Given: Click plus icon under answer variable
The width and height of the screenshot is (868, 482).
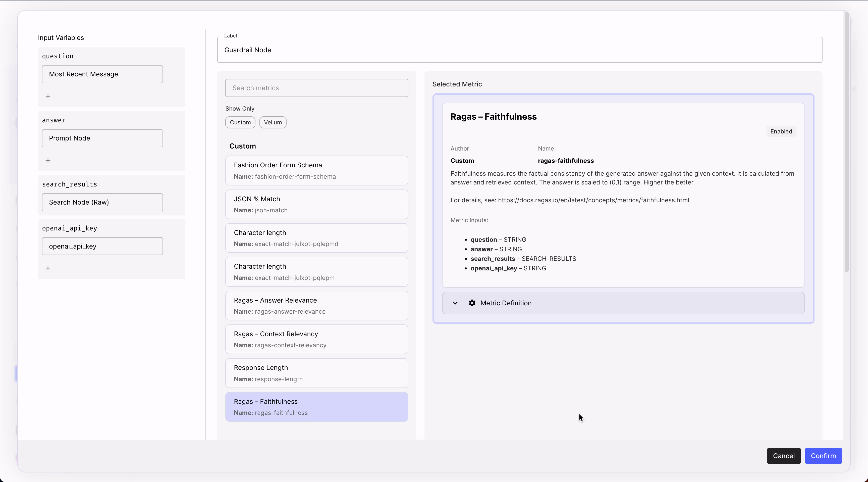Looking at the screenshot, I should pyautogui.click(x=48, y=160).
